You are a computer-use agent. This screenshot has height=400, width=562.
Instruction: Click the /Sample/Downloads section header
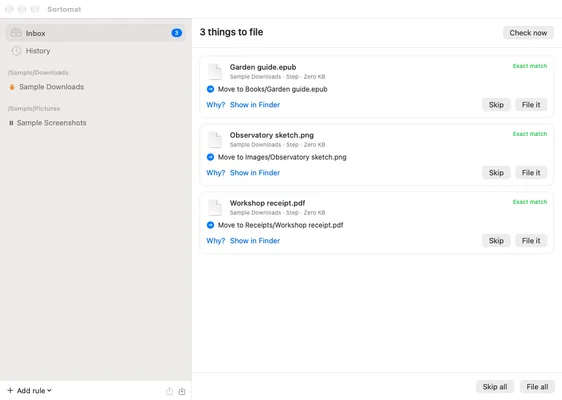click(38, 72)
